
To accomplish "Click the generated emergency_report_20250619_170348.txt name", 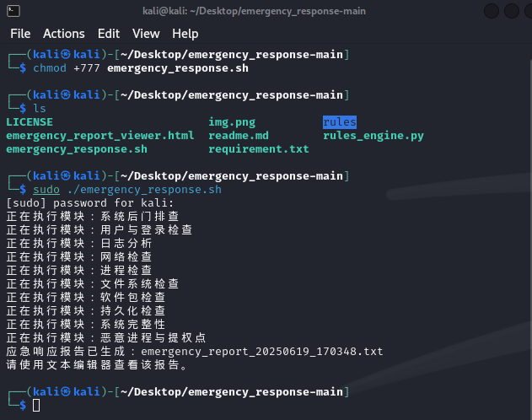I will click(x=262, y=352).
